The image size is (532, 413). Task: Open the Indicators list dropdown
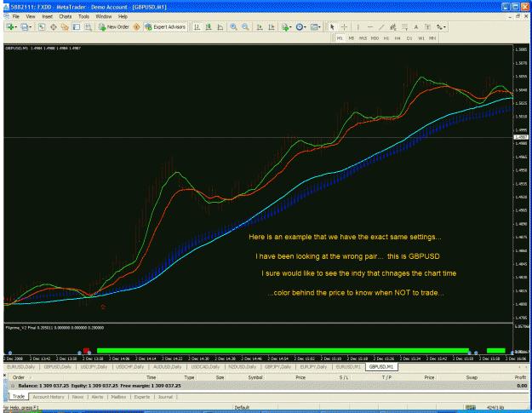coord(286,26)
